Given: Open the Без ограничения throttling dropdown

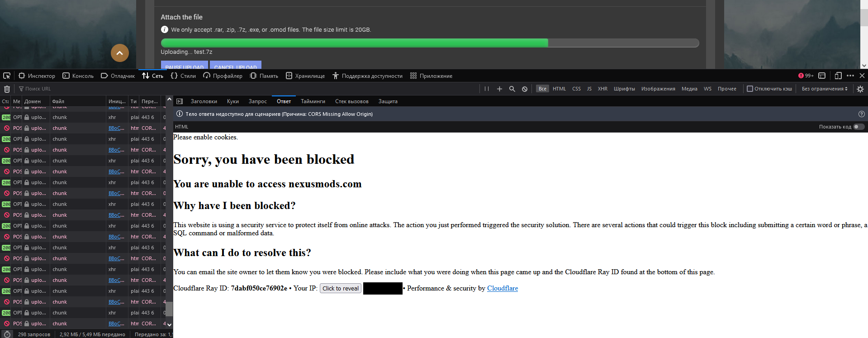Looking at the screenshot, I should click(825, 89).
